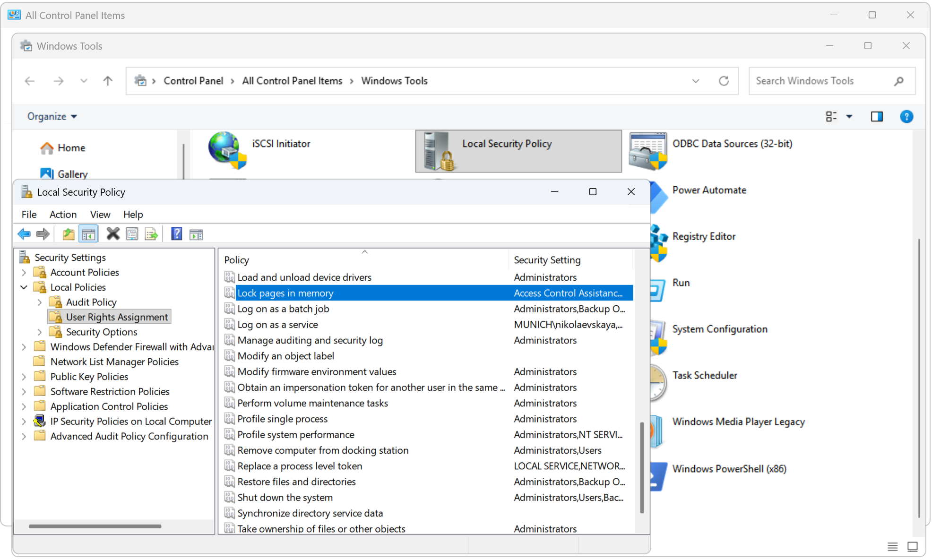Click the Properties toolbar icon

pos(132,234)
